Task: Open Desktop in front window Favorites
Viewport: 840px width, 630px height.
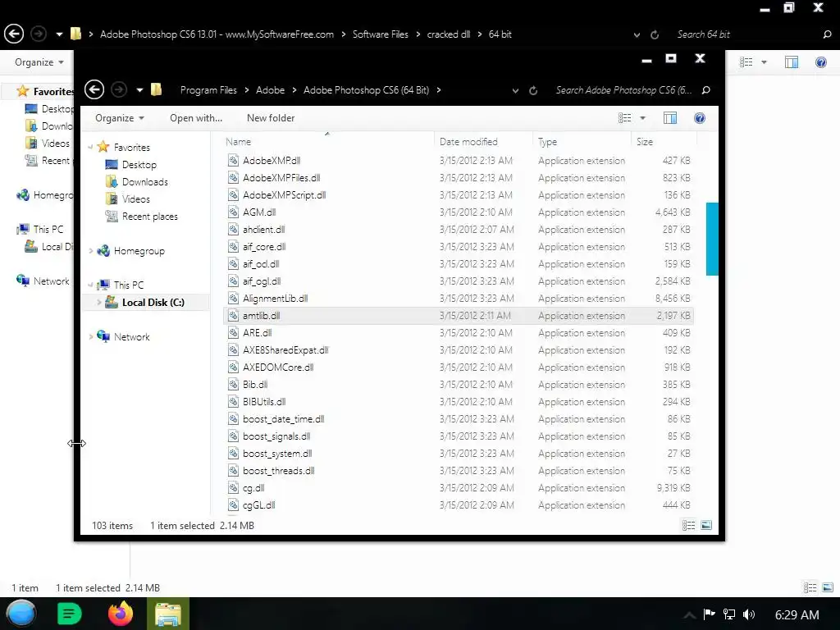Action: point(139,164)
